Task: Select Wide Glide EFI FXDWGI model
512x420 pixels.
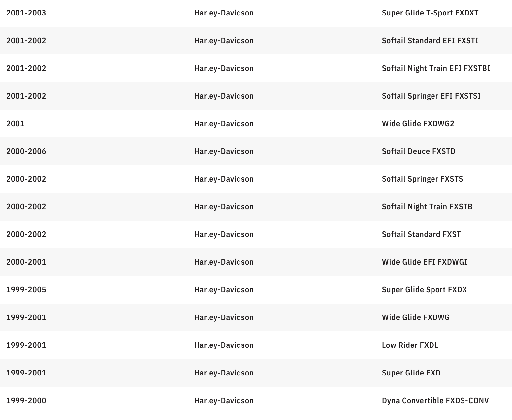Action: pyautogui.click(x=424, y=262)
